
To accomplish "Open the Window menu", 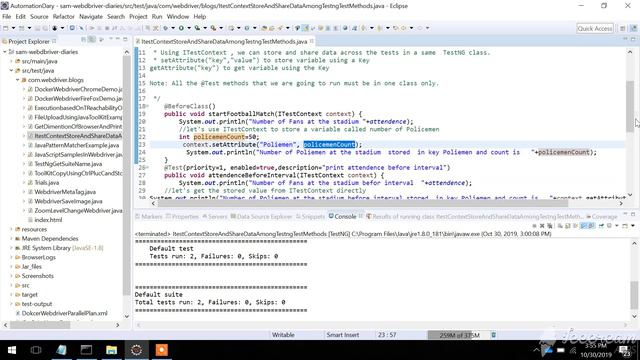I will (x=178, y=17).
